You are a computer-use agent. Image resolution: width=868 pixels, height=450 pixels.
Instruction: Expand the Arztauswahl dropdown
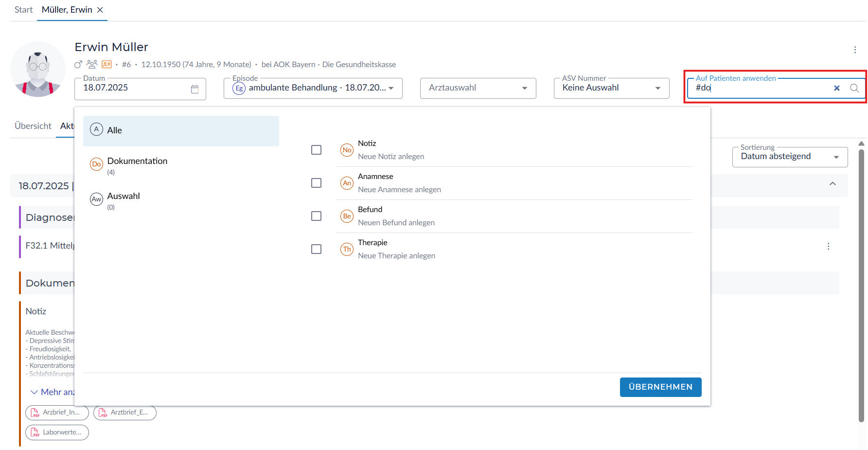pos(478,88)
